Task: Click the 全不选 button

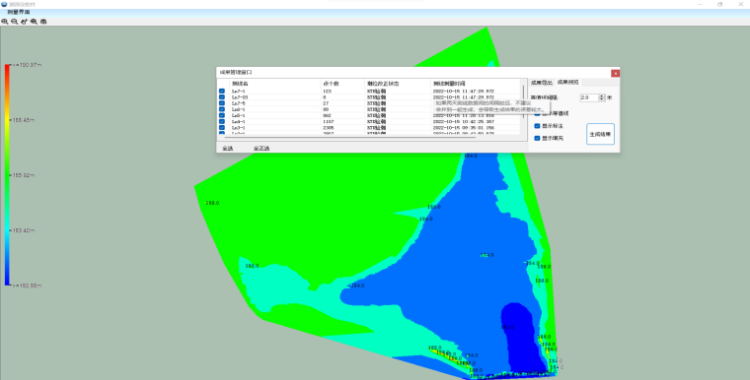Action: click(x=262, y=148)
